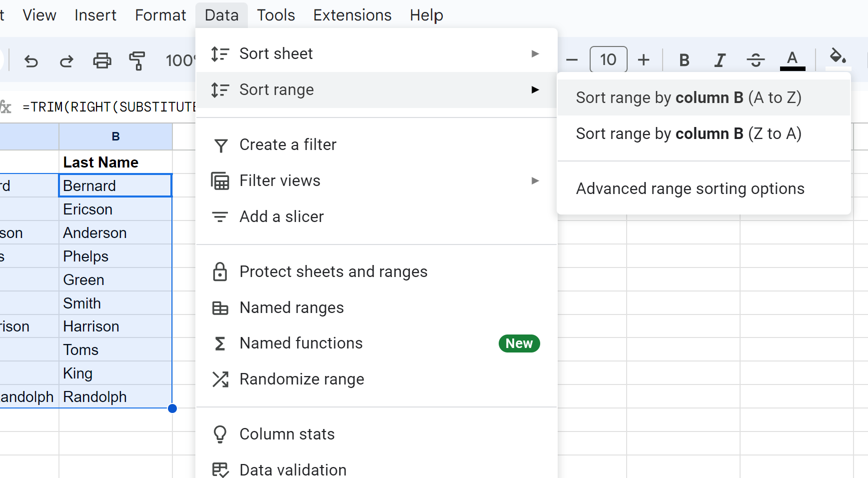Image resolution: width=868 pixels, height=478 pixels.
Task: Click the Undo arrow icon
Action: pyautogui.click(x=31, y=61)
